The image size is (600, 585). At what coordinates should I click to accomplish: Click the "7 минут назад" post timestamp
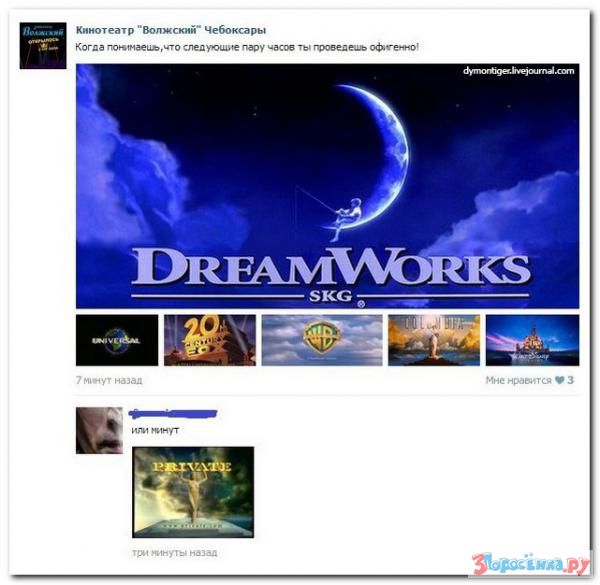tap(109, 381)
